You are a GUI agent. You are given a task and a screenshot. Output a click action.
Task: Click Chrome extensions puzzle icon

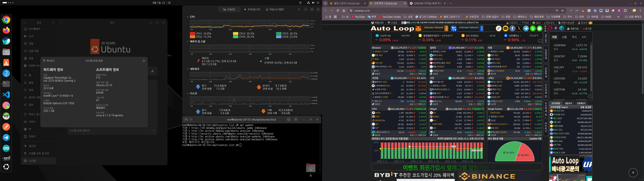[x=625, y=11]
